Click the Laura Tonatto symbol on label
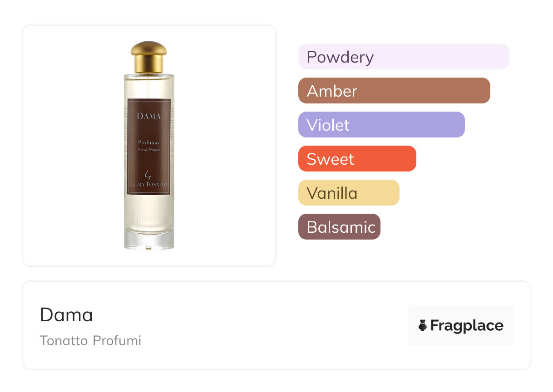 click(148, 174)
